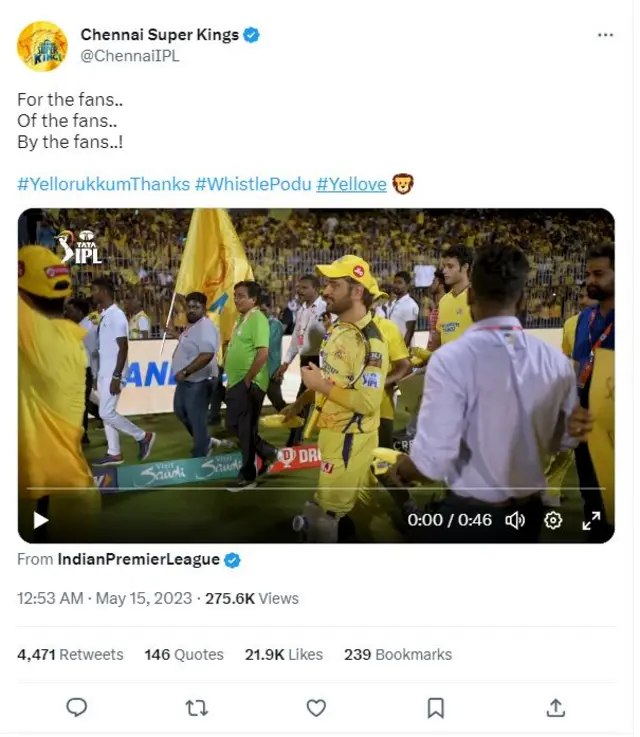Like the tweet with heart icon
This screenshot has width=640, height=737.
click(316, 708)
